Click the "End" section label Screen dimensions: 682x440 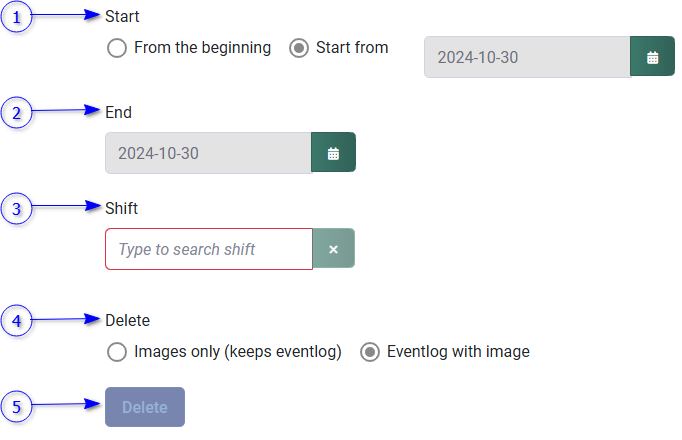(x=118, y=113)
